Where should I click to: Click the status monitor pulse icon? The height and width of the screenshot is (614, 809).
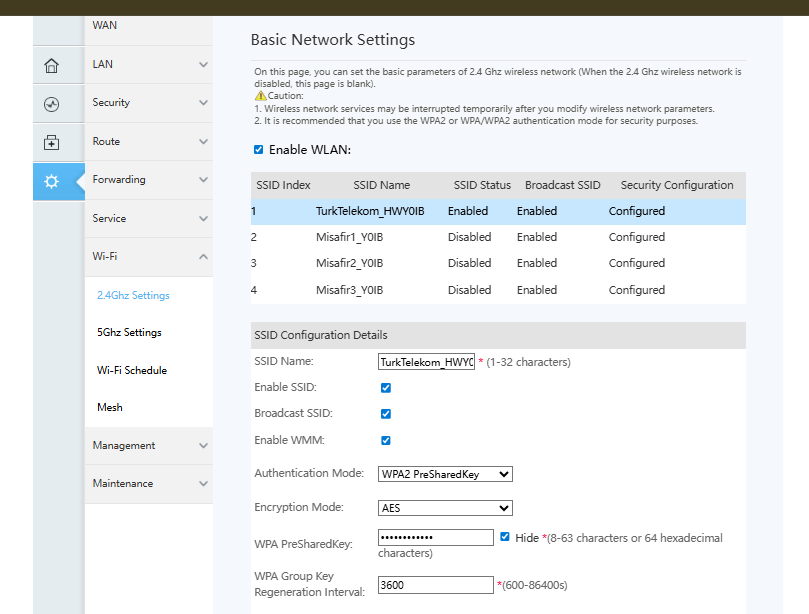(52, 104)
